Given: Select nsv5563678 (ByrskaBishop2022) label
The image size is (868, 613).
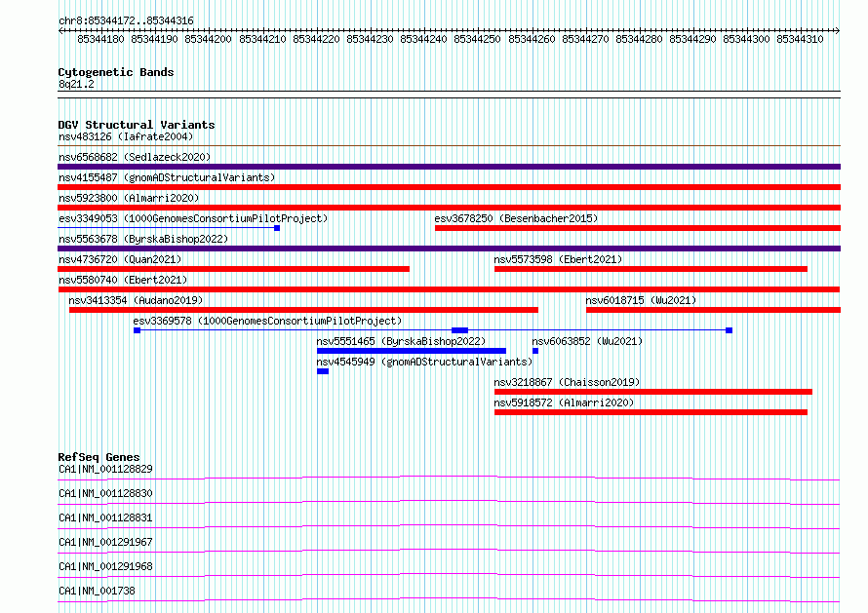Looking at the screenshot, I should click(x=143, y=239).
